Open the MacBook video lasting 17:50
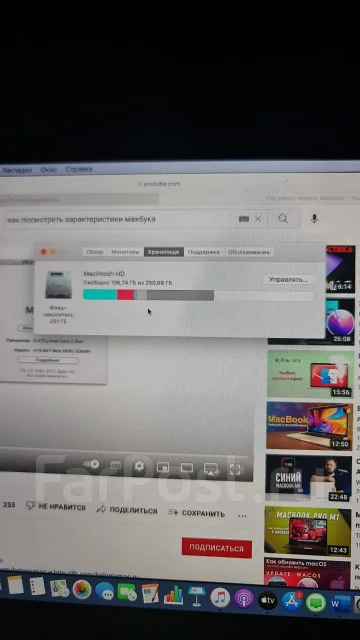The image size is (360, 640). 309,426
